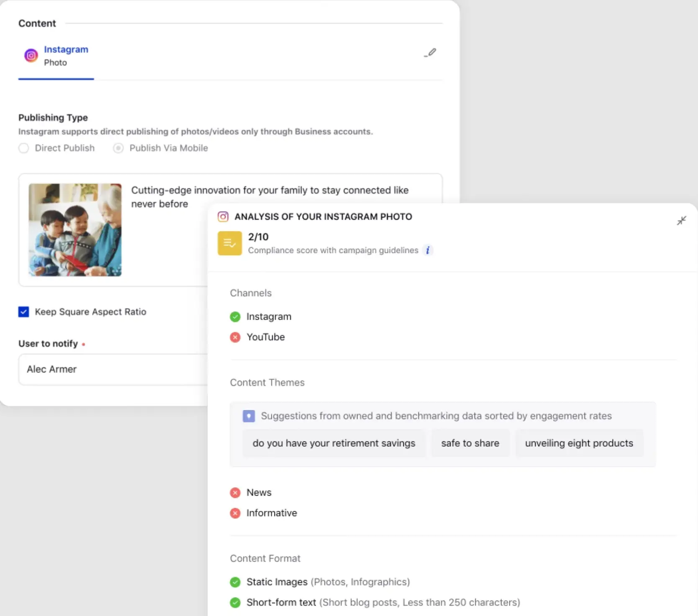The height and width of the screenshot is (616, 698).
Task: Click the info icon beside compliance score
Action: 428,250
